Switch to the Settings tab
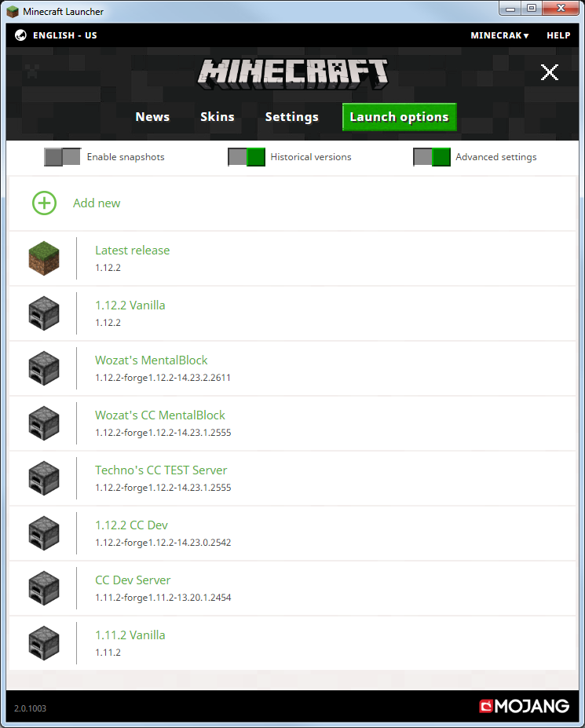This screenshot has height=728, width=585. pyautogui.click(x=291, y=116)
